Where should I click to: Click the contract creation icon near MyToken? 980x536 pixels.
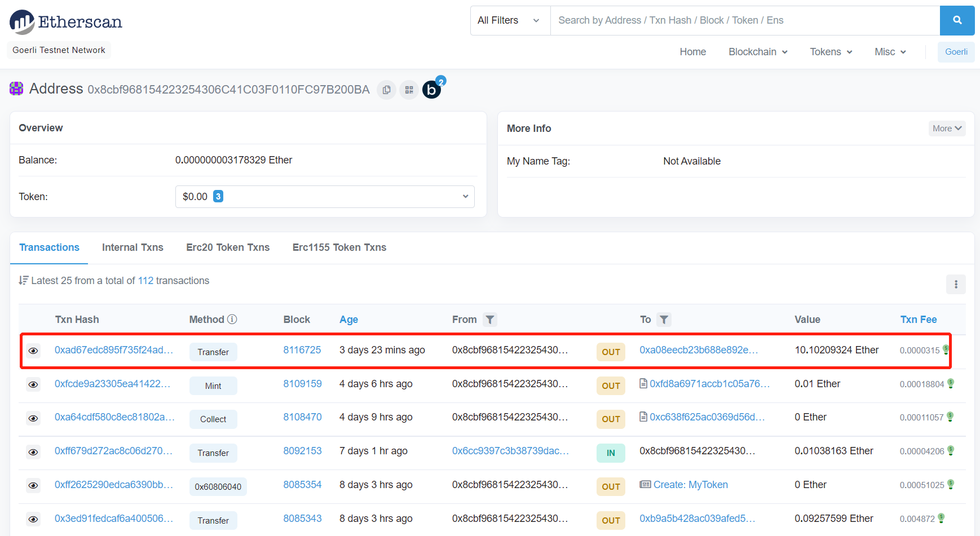click(x=645, y=484)
